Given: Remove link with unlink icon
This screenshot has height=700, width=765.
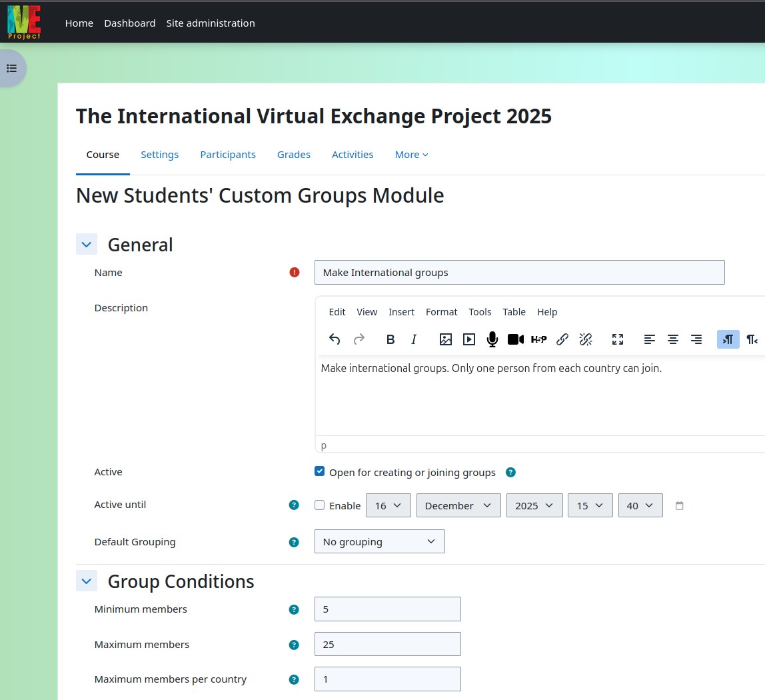Looking at the screenshot, I should [586, 339].
